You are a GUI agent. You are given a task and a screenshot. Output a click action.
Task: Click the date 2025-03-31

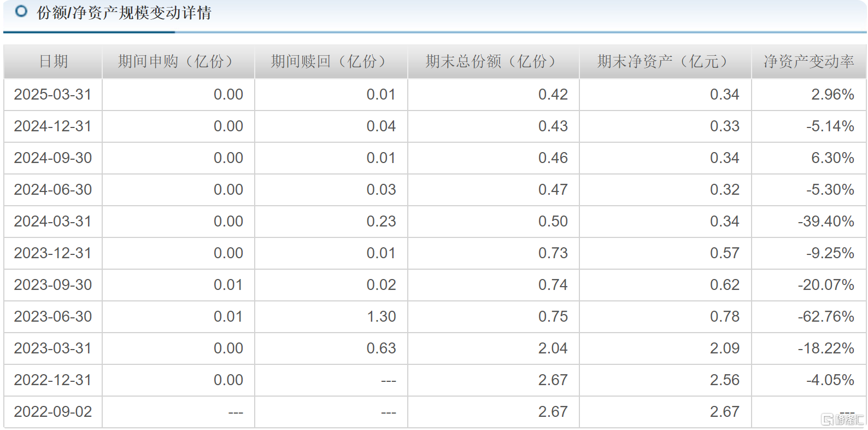pyautogui.click(x=53, y=95)
